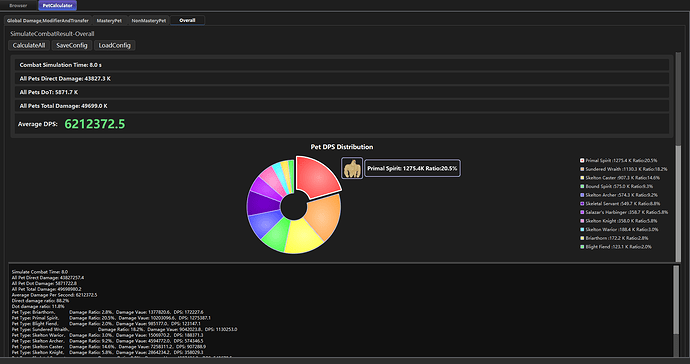
Task: Click the Briarthorn legend entry
Action: tap(614, 238)
